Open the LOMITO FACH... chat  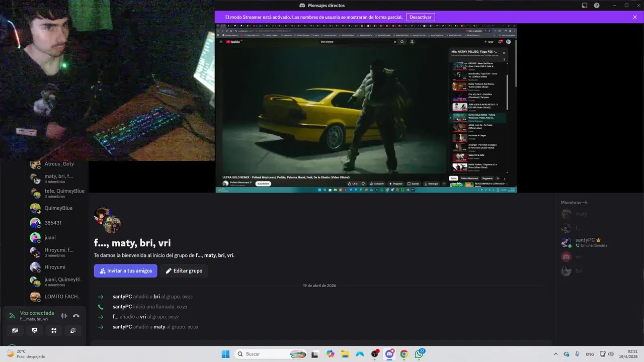point(58,297)
